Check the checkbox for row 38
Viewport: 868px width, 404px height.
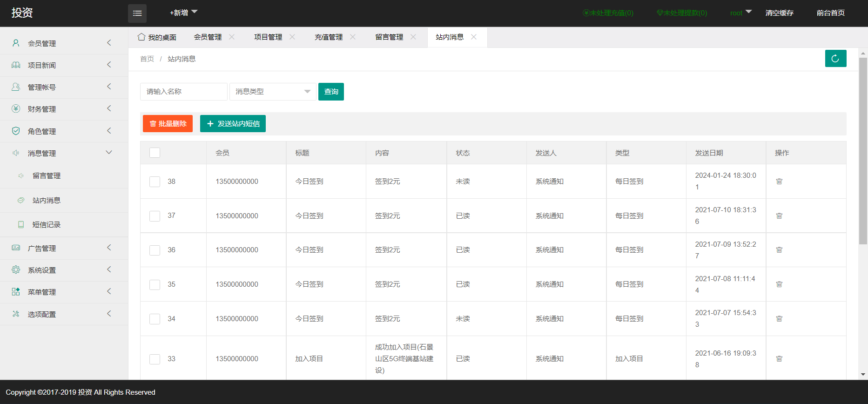point(155,182)
